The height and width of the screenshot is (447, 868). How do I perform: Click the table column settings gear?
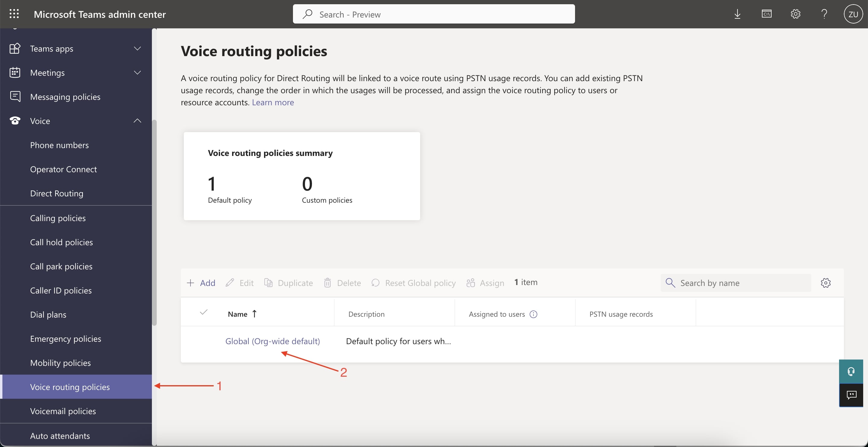click(x=826, y=283)
